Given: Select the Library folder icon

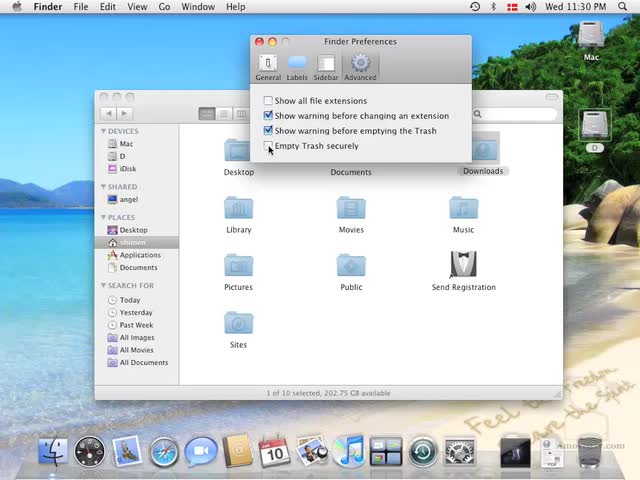Looking at the screenshot, I should click(x=239, y=208).
